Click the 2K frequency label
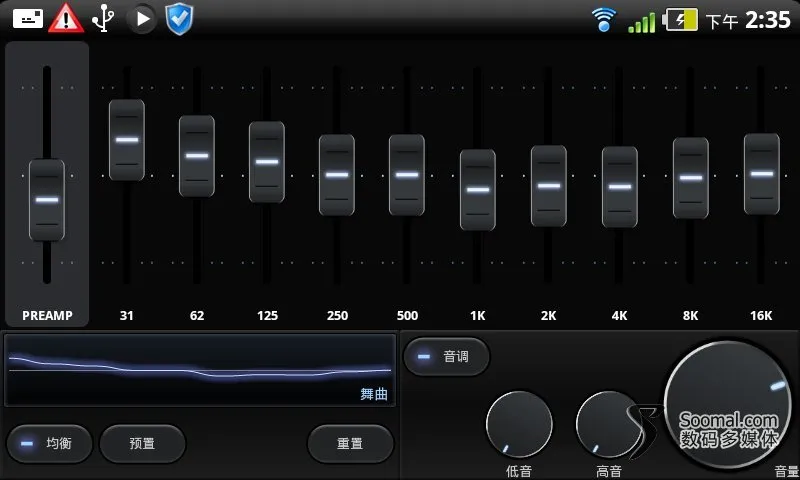The height and width of the screenshot is (480, 800). [x=548, y=316]
